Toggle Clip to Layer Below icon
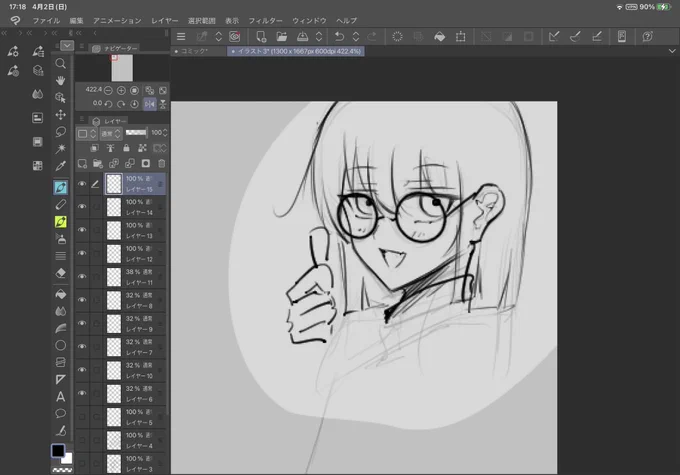 (x=94, y=148)
